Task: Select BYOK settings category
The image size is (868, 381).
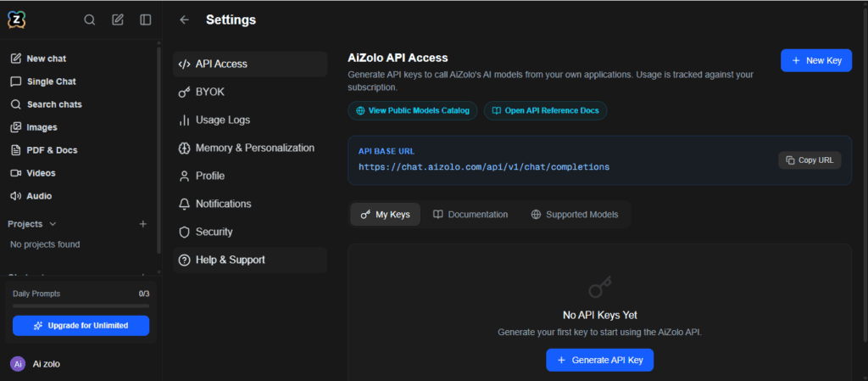Action: [x=250, y=92]
